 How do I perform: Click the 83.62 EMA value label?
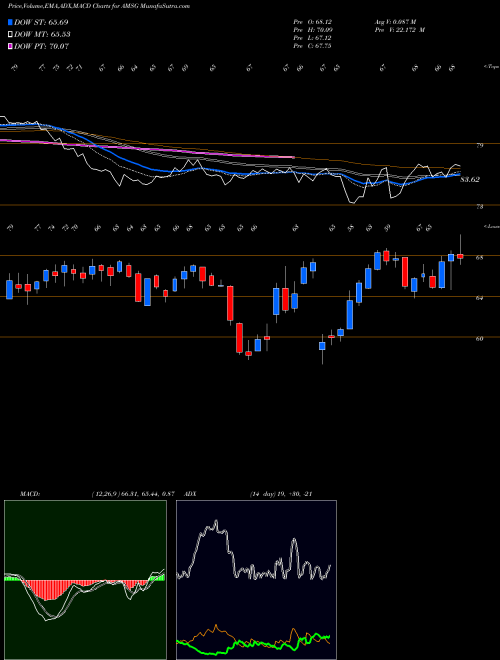(470, 180)
